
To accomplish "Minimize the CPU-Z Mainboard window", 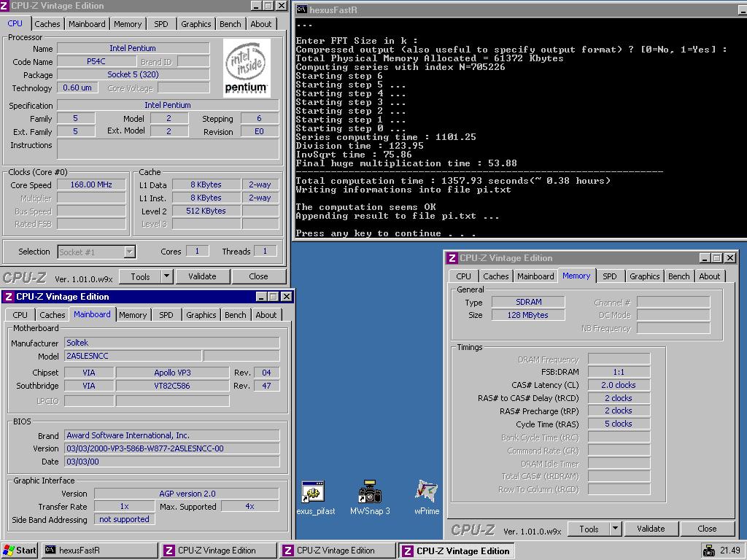I will coord(261,297).
